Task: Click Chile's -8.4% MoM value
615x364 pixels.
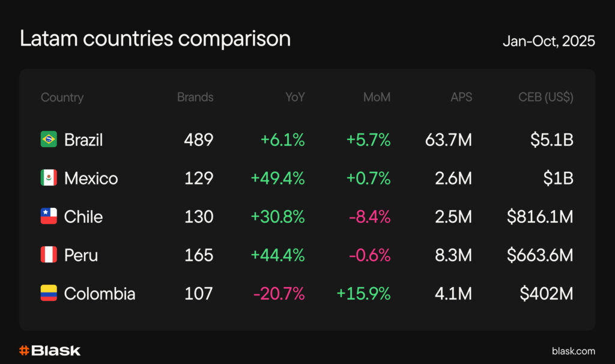Action: pyautogui.click(x=369, y=217)
